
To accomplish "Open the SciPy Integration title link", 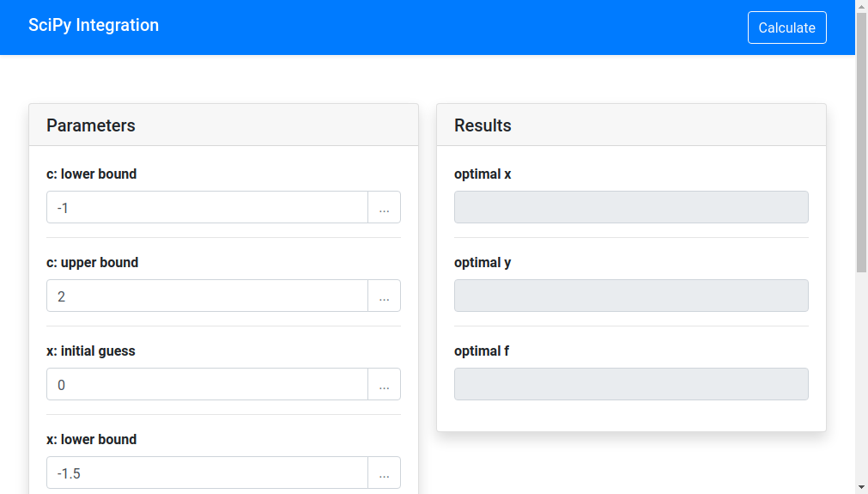I will (x=94, y=25).
